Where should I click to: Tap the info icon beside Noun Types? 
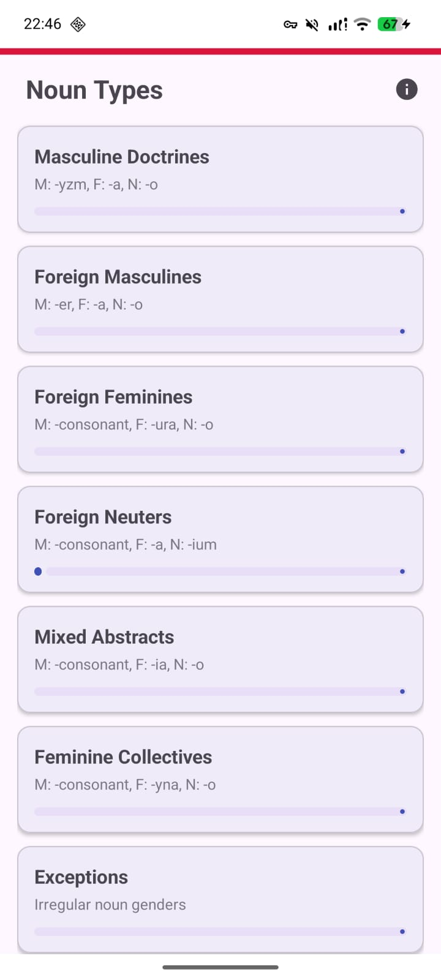pyautogui.click(x=407, y=89)
